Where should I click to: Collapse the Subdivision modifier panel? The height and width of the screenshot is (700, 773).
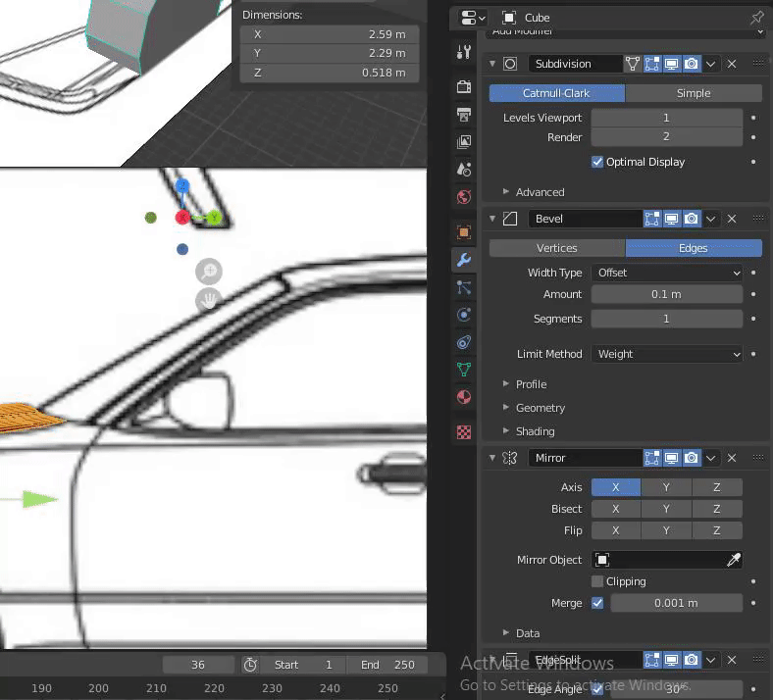point(492,64)
